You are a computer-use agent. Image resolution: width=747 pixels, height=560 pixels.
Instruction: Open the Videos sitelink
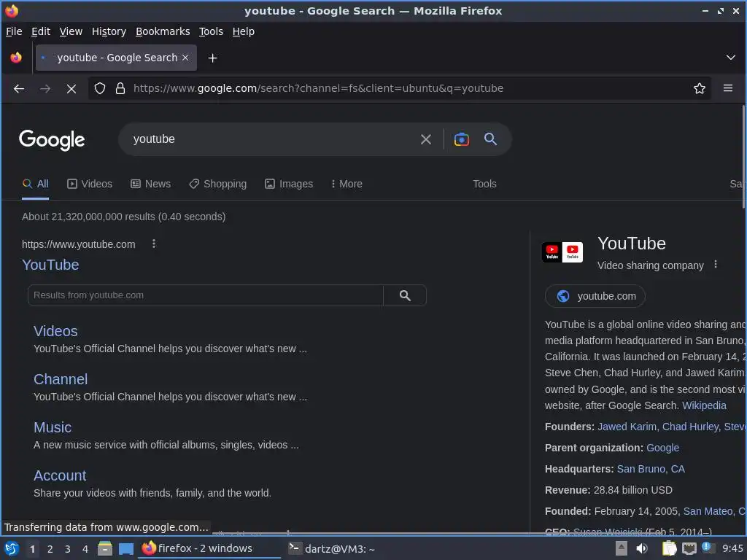coord(55,332)
